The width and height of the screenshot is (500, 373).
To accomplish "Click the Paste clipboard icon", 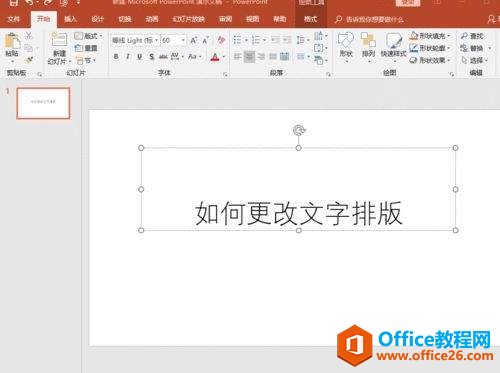I will pyautogui.click(x=12, y=41).
